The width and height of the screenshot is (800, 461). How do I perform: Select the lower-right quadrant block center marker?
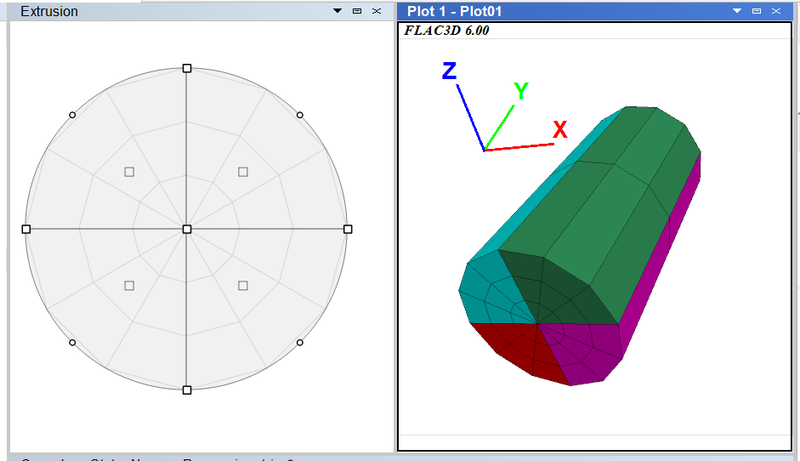point(243,286)
